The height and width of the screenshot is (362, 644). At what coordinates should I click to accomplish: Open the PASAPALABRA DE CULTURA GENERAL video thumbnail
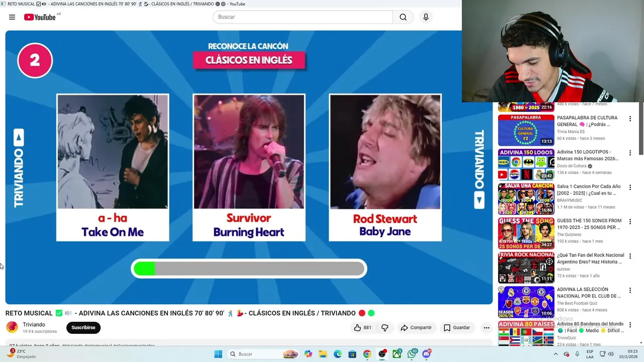click(x=526, y=130)
